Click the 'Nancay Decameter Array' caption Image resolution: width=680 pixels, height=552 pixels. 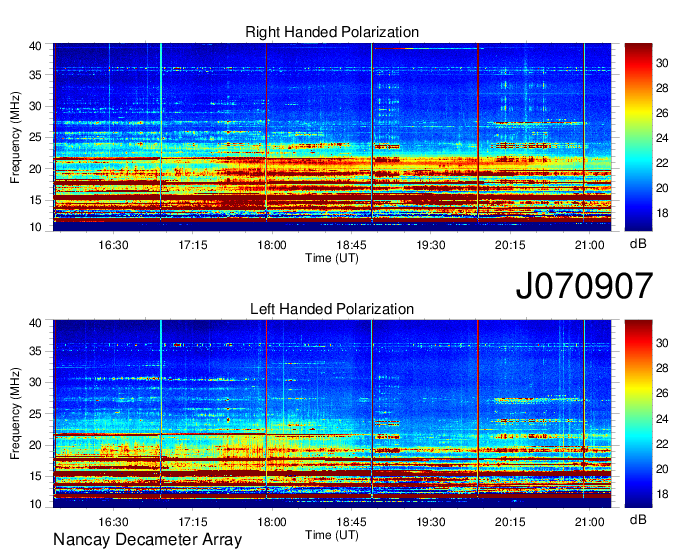(147, 540)
